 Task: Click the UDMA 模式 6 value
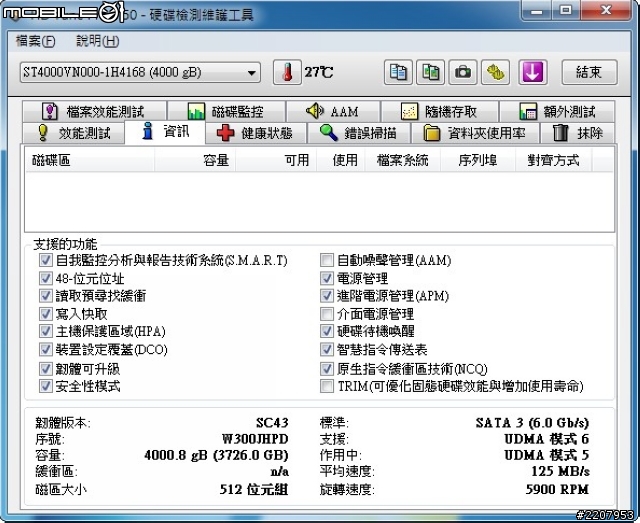(x=547, y=439)
